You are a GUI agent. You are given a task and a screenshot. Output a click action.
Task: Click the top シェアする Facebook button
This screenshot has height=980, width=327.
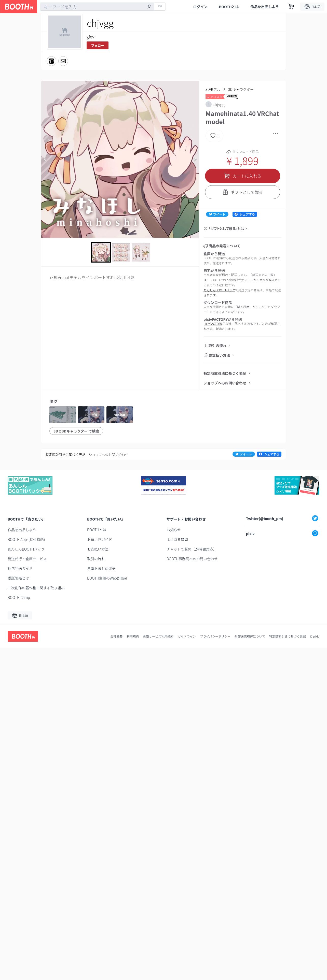coord(245,214)
